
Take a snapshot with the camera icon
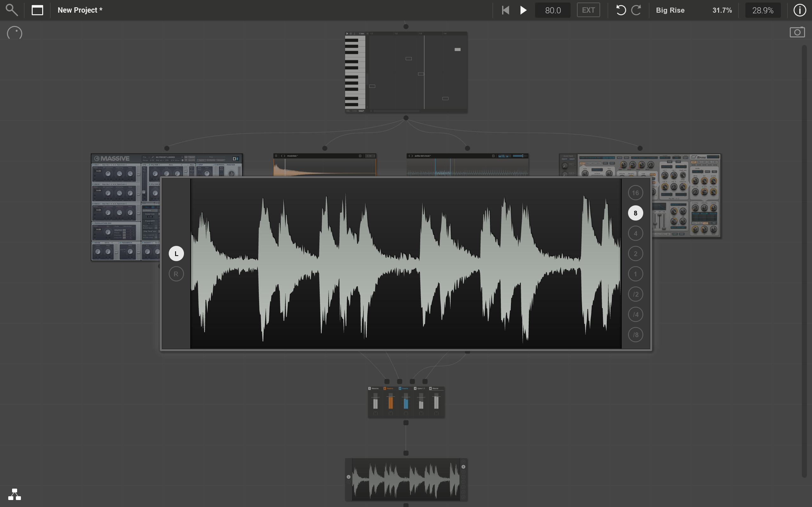pos(797,32)
